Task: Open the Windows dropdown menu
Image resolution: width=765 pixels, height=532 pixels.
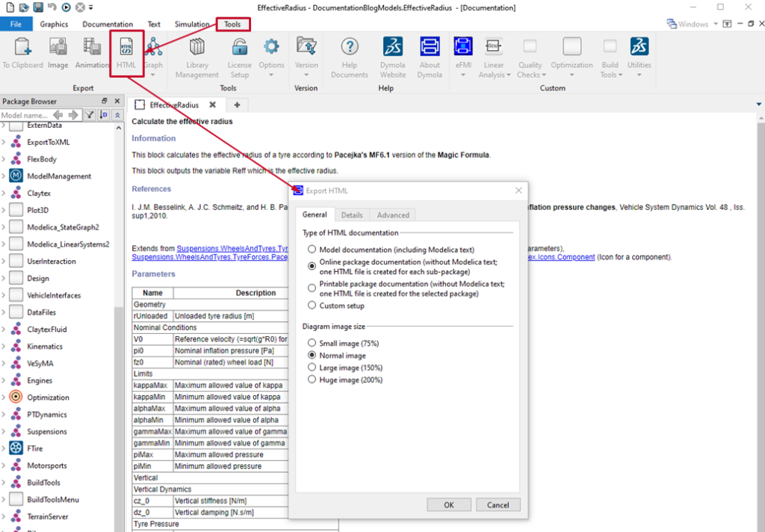Action: (693, 24)
